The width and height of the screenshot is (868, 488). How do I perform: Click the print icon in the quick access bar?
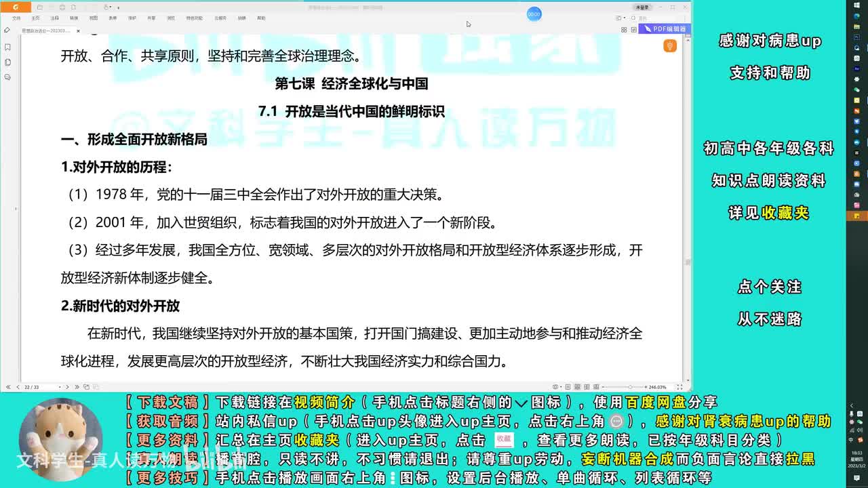tap(62, 7)
